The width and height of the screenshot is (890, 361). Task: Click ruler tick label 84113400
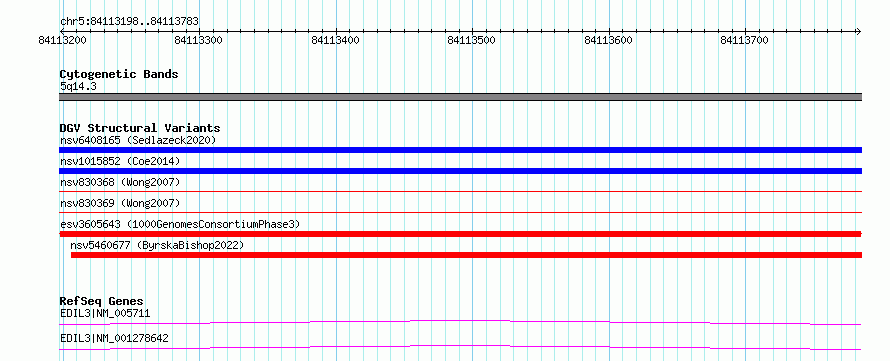tap(335, 40)
